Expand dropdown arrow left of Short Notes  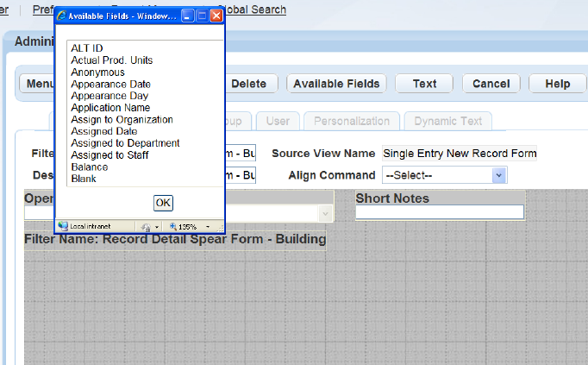pos(325,214)
